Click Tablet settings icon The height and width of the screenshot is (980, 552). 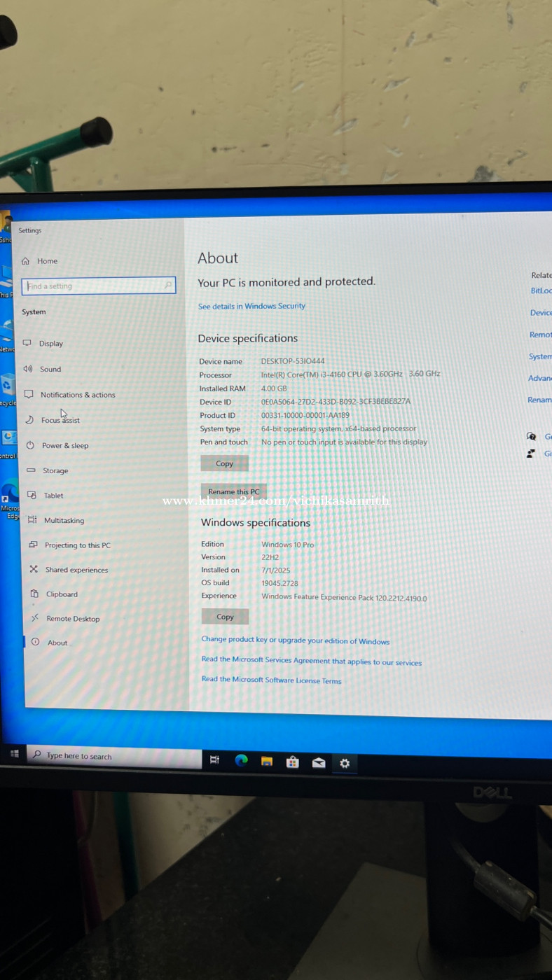tap(32, 495)
